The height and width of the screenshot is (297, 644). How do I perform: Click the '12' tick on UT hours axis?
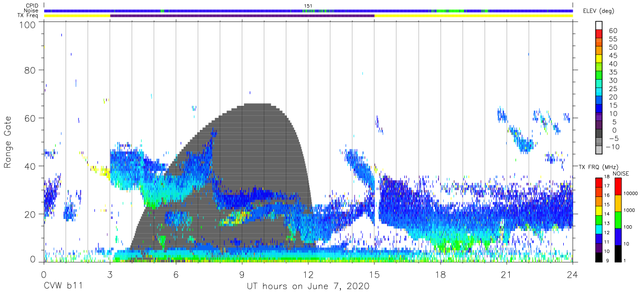[308, 274]
